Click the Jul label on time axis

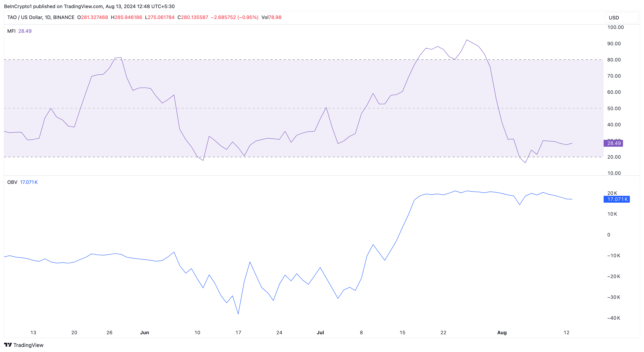320,332
